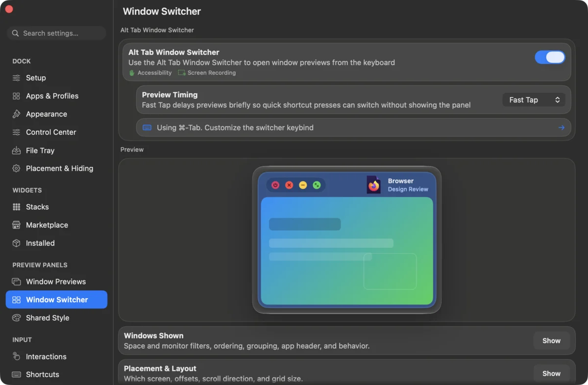Toggle the Alt Tab Window Switcher switch
Image resolution: width=588 pixels, height=385 pixels.
[x=550, y=57]
